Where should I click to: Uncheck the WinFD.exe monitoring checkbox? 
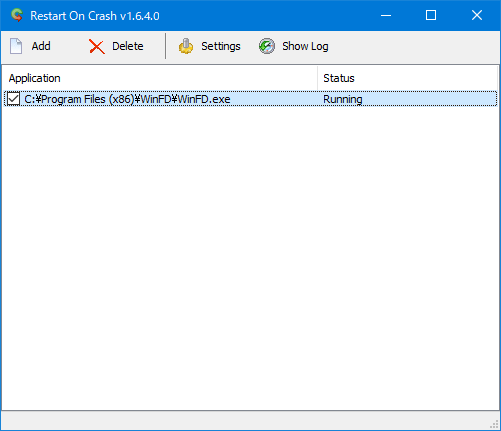click(x=13, y=99)
